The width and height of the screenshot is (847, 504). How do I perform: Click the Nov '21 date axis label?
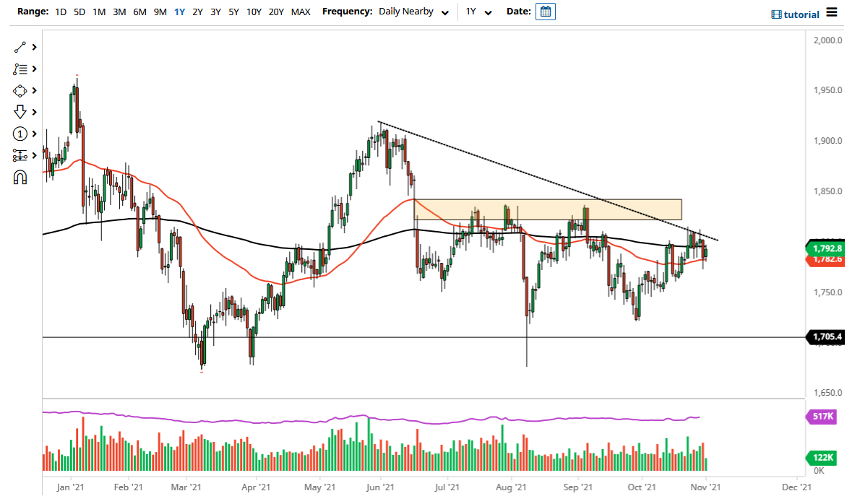tap(705, 487)
